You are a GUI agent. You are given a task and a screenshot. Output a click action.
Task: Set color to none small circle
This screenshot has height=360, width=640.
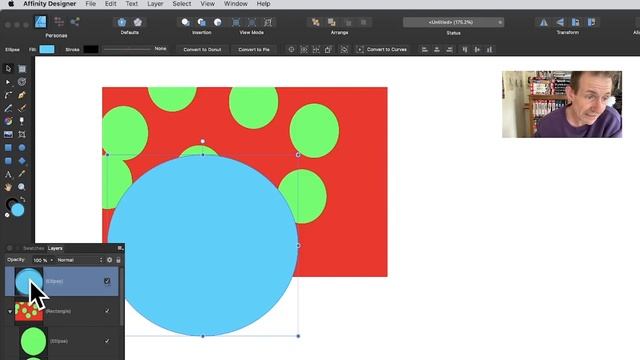7,215
